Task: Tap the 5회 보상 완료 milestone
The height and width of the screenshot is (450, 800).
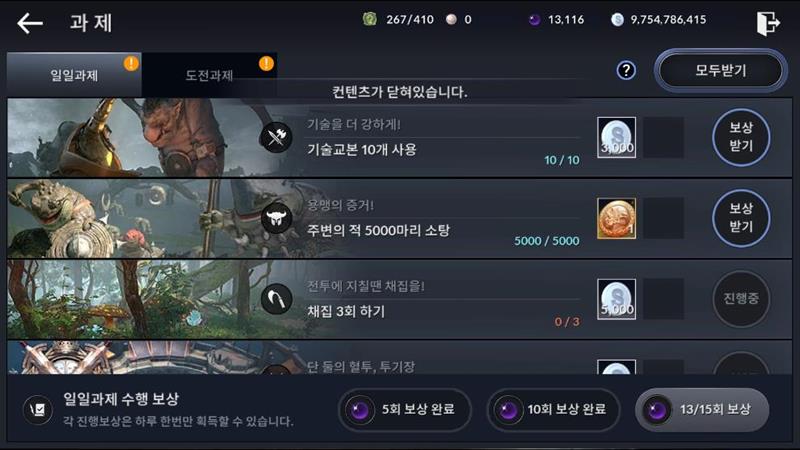Action: click(x=405, y=410)
